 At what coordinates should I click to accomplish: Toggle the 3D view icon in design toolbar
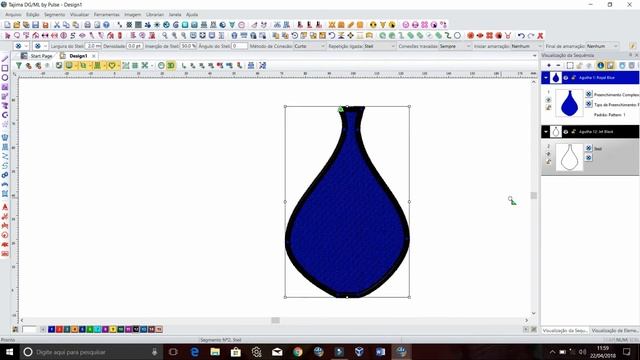tap(171, 65)
